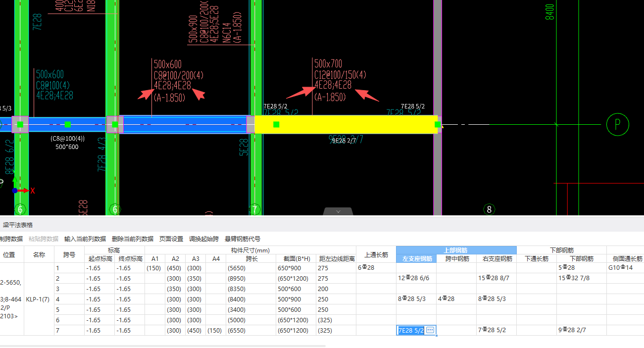Click the 上部钢筋 group header
644x348 pixels.
pyautogui.click(x=456, y=250)
